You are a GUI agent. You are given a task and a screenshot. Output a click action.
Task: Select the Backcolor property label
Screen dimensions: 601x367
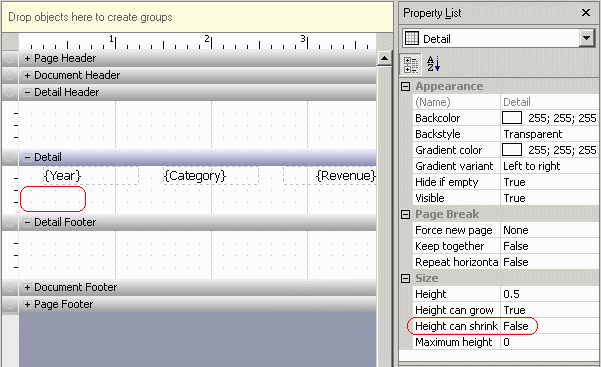click(437, 118)
